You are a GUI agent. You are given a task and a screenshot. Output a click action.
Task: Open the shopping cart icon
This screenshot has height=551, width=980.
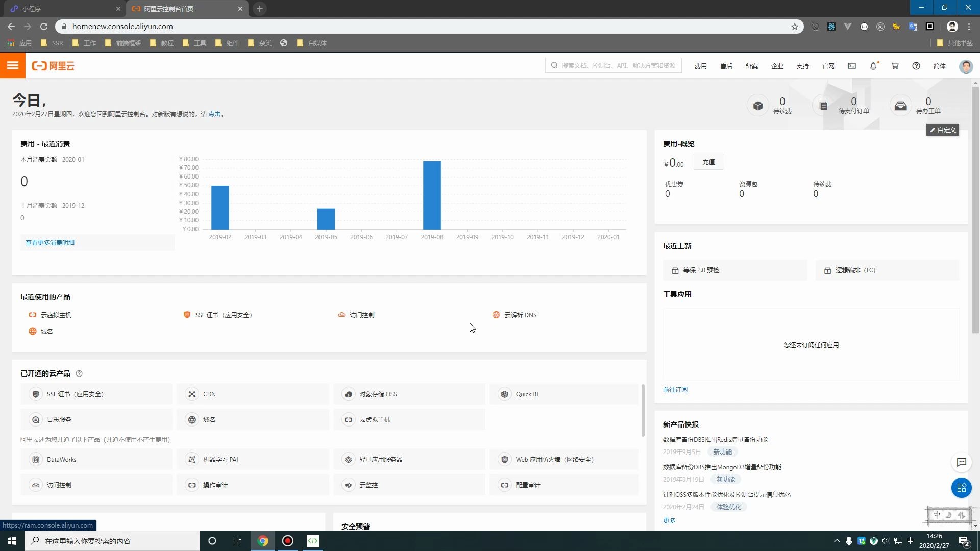[x=895, y=66]
